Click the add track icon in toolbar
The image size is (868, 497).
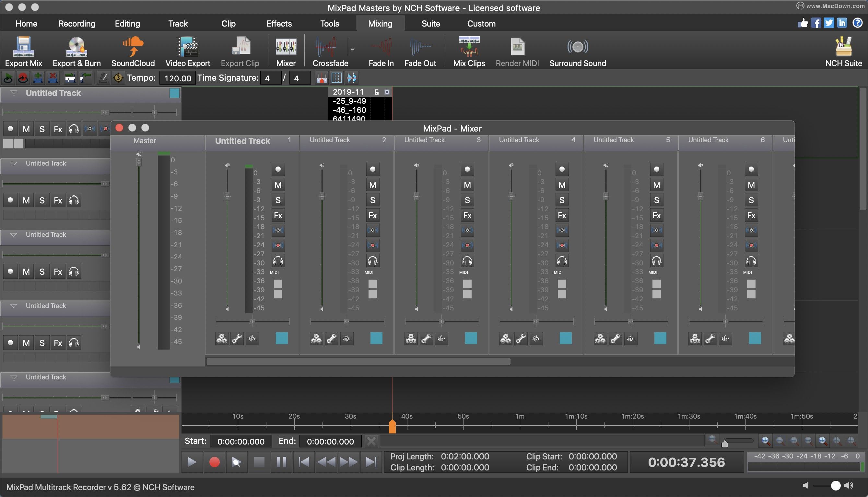point(38,78)
